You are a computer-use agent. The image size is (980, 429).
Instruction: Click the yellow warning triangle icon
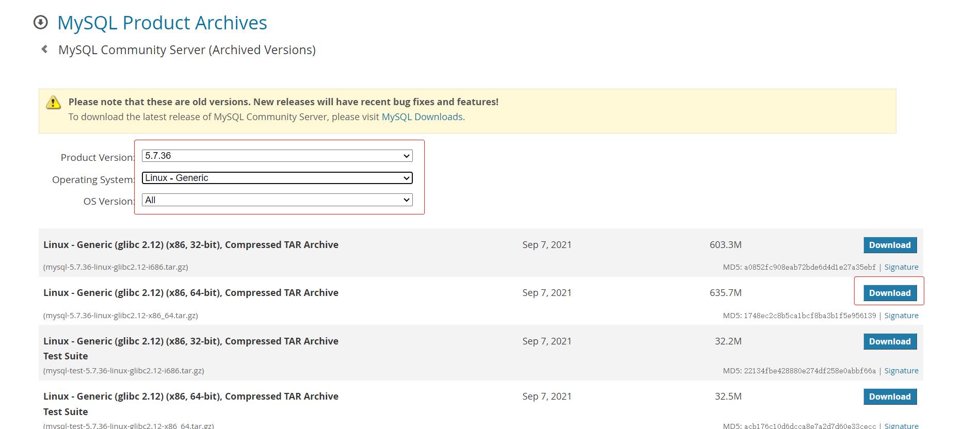[x=53, y=102]
